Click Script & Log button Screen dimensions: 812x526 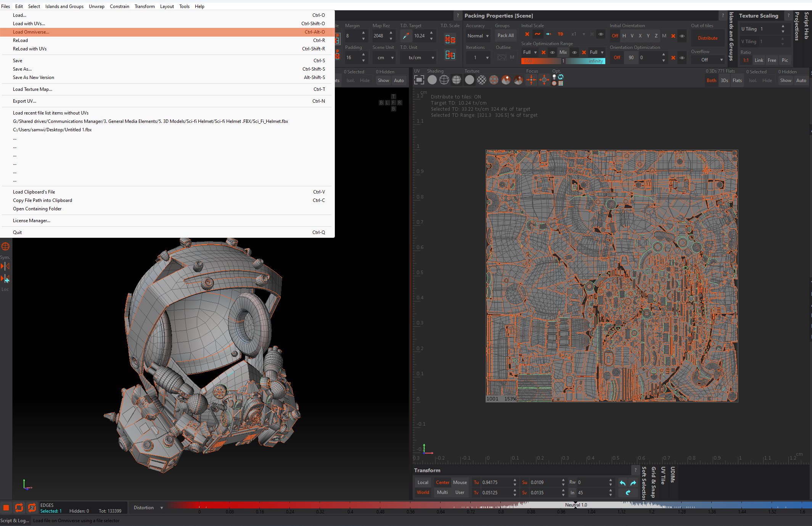pyautogui.click(x=15, y=520)
